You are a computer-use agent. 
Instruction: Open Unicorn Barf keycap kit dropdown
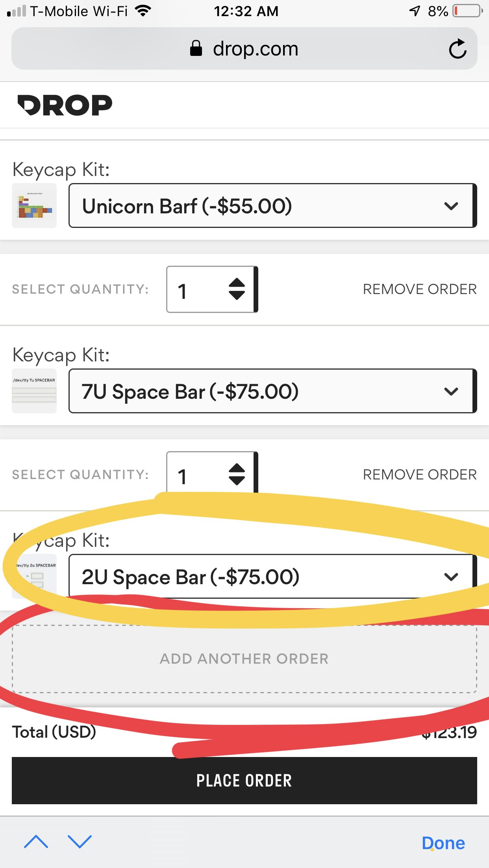tap(272, 206)
